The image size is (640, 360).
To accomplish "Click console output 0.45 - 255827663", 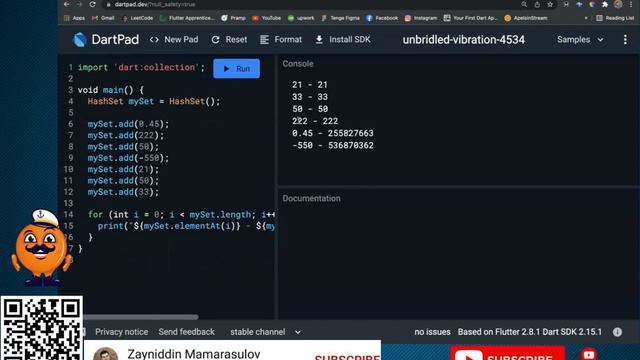I will pyautogui.click(x=333, y=133).
